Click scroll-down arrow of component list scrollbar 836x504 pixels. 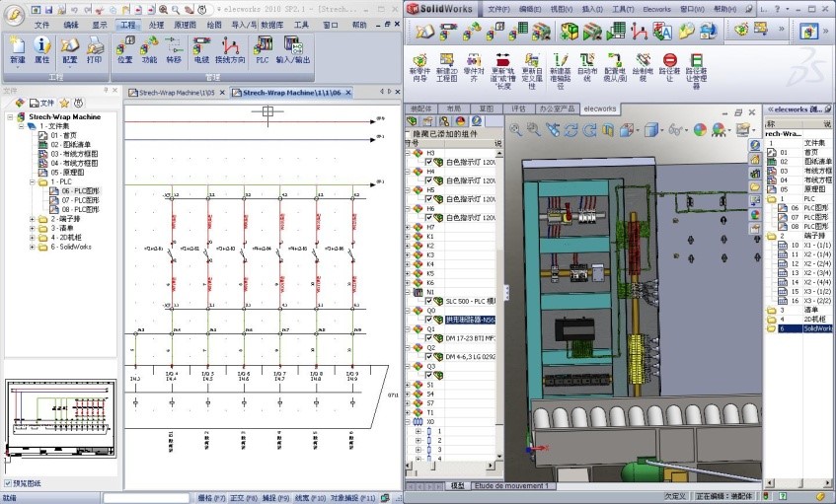coord(499,456)
